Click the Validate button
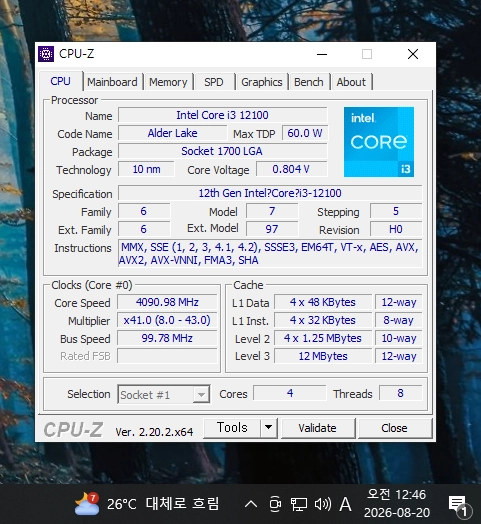Viewport: 481px width, 524px height. 318,428
